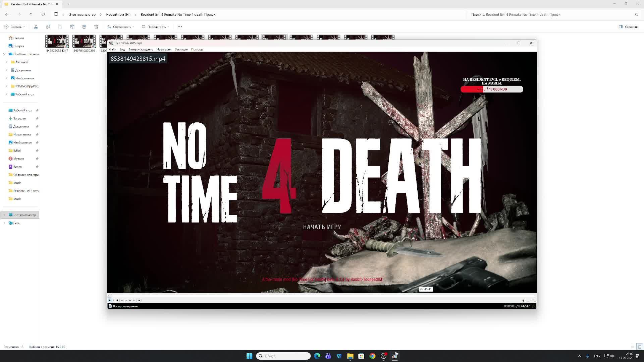
Task: Switch to details list view layout
Action: coord(633,347)
